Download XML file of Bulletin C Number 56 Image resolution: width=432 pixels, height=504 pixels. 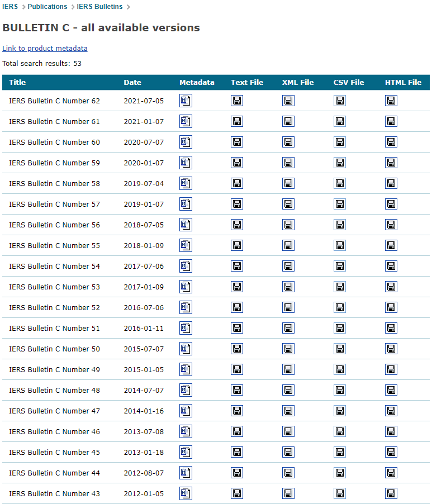click(288, 225)
